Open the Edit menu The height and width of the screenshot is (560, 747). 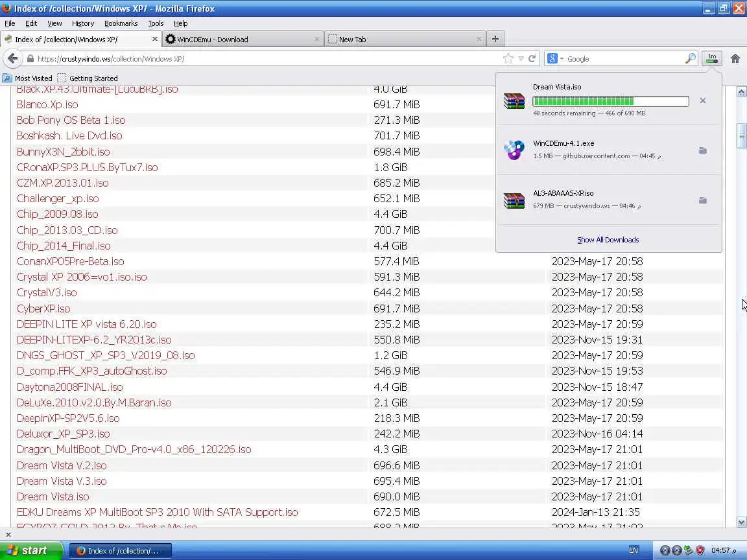coord(31,23)
